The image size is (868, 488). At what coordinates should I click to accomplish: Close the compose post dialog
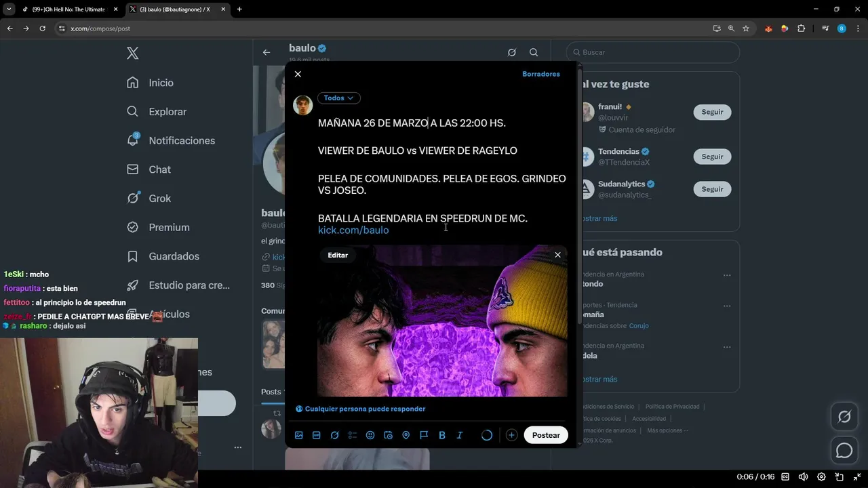(298, 74)
